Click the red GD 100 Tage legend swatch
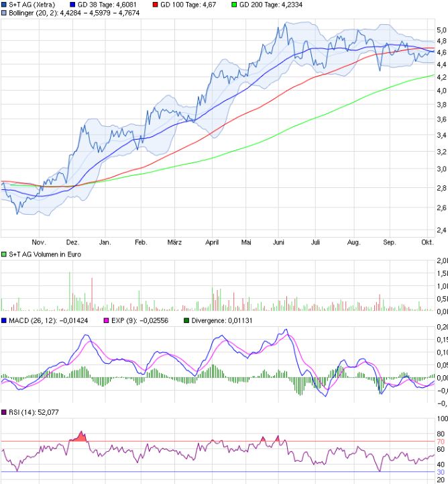 tap(156, 5)
